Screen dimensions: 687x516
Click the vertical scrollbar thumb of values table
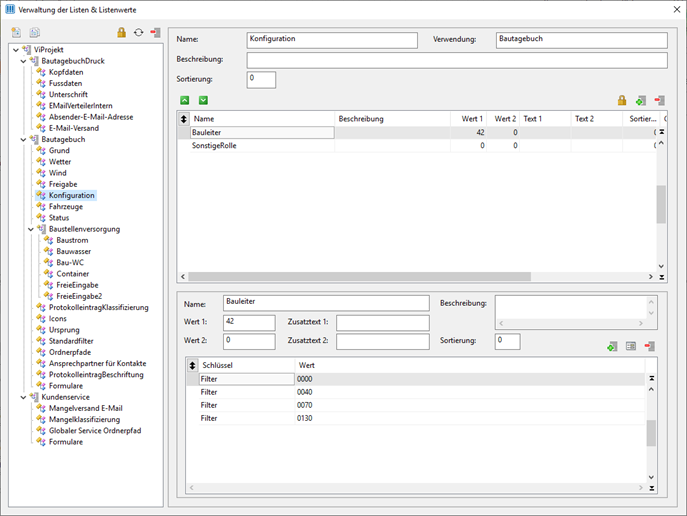pos(661,205)
